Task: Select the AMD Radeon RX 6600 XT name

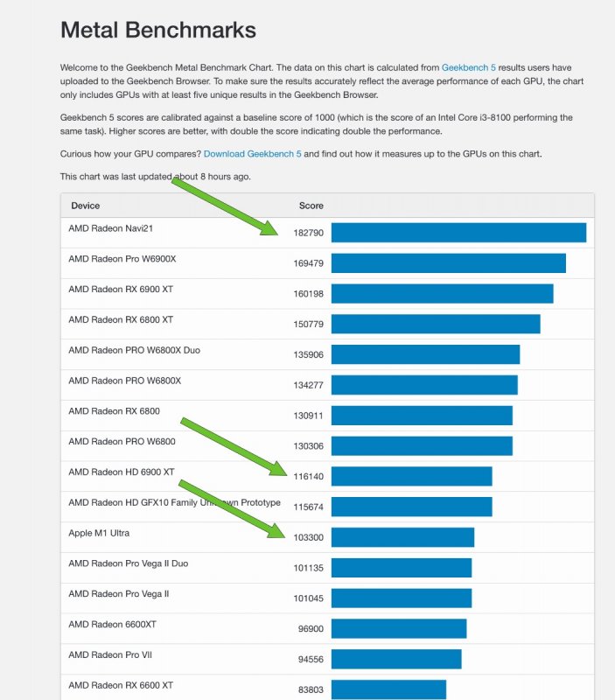Action: 121,685
